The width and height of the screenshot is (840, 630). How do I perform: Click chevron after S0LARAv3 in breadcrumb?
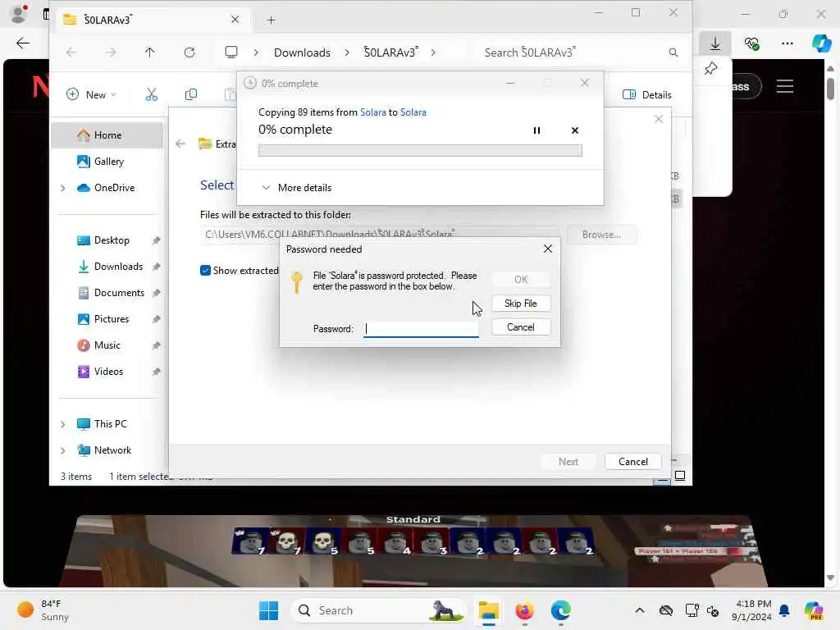433,52
